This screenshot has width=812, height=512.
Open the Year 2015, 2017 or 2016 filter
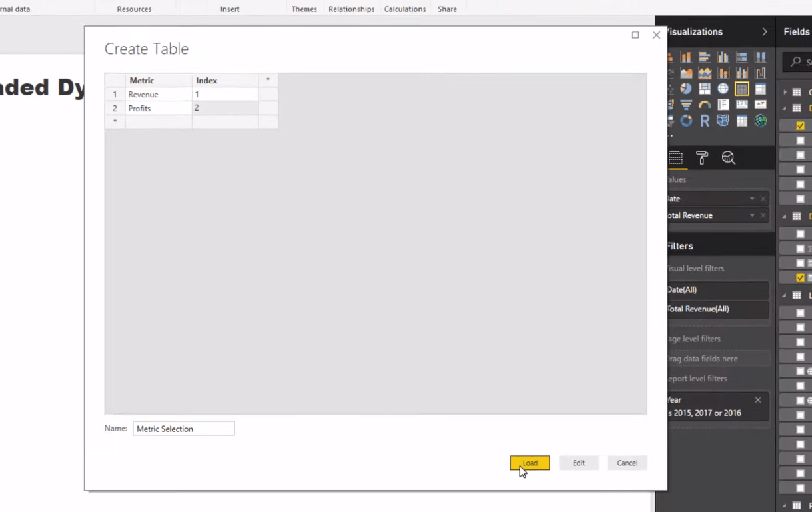(x=717, y=407)
